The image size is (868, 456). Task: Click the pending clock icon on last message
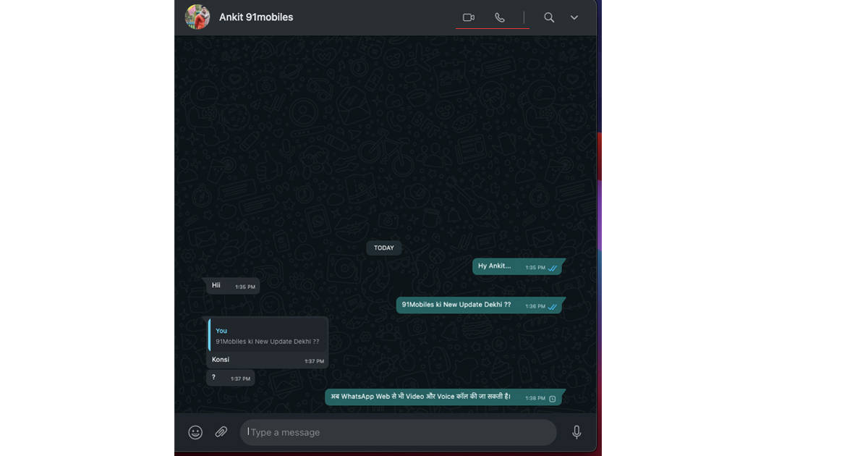[553, 399]
